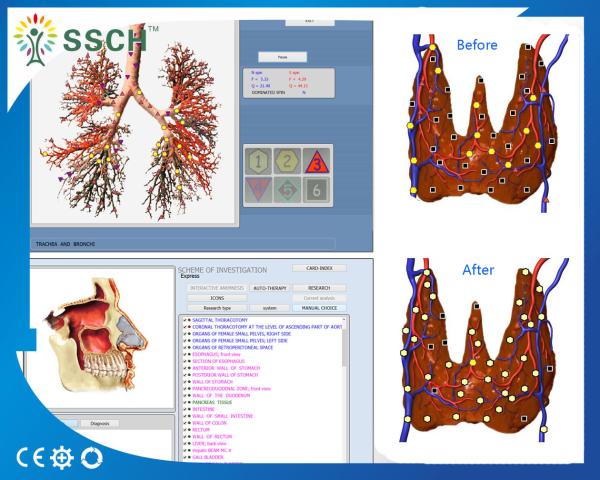Click the system button

click(x=269, y=308)
